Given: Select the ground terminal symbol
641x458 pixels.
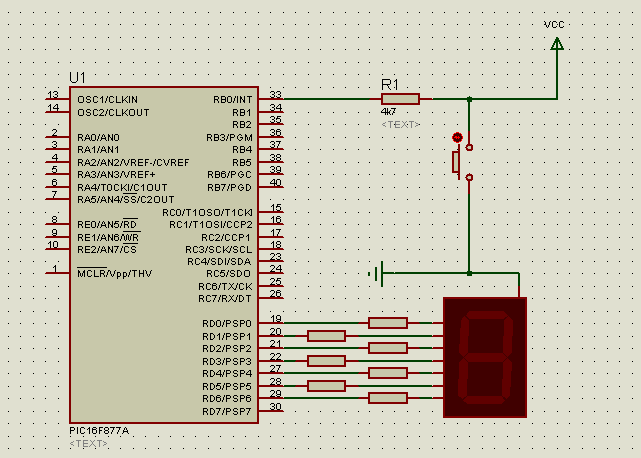Looking at the screenshot, I should pyautogui.click(x=377, y=274).
